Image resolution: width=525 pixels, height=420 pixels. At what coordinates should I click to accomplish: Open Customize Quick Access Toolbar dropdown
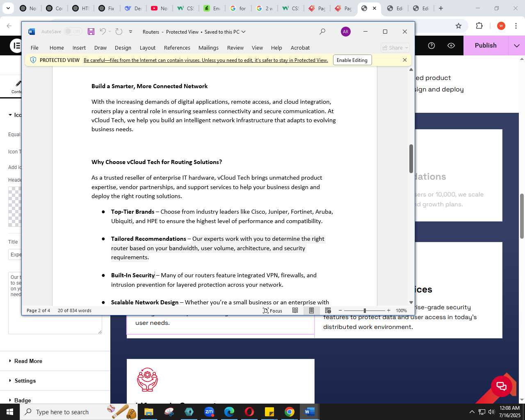click(x=130, y=32)
